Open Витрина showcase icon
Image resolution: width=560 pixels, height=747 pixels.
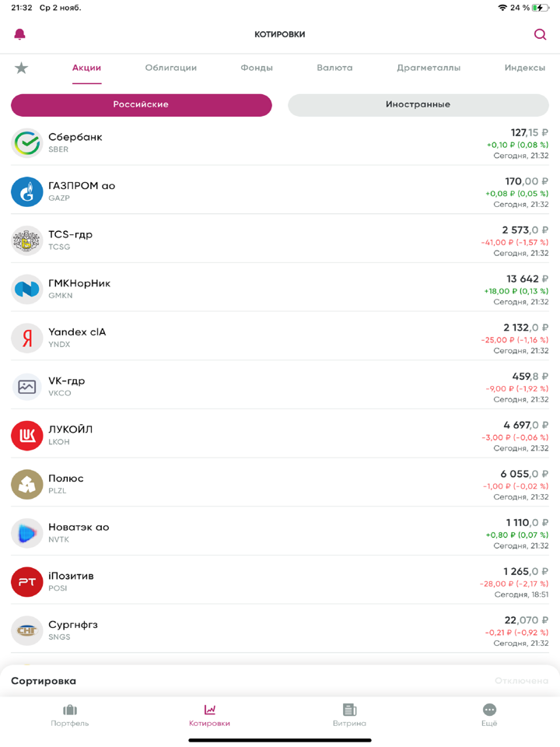(349, 710)
